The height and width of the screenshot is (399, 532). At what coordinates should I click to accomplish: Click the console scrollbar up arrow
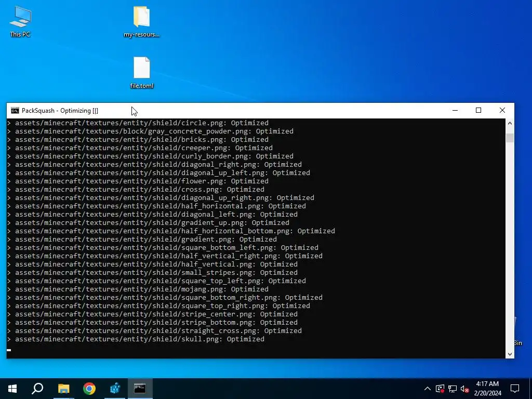tap(510, 123)
